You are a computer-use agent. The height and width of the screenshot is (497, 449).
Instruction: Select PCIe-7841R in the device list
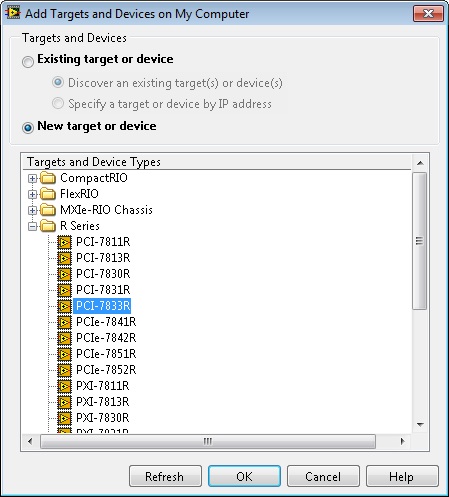pyautogui.click(x=106, y=322)
